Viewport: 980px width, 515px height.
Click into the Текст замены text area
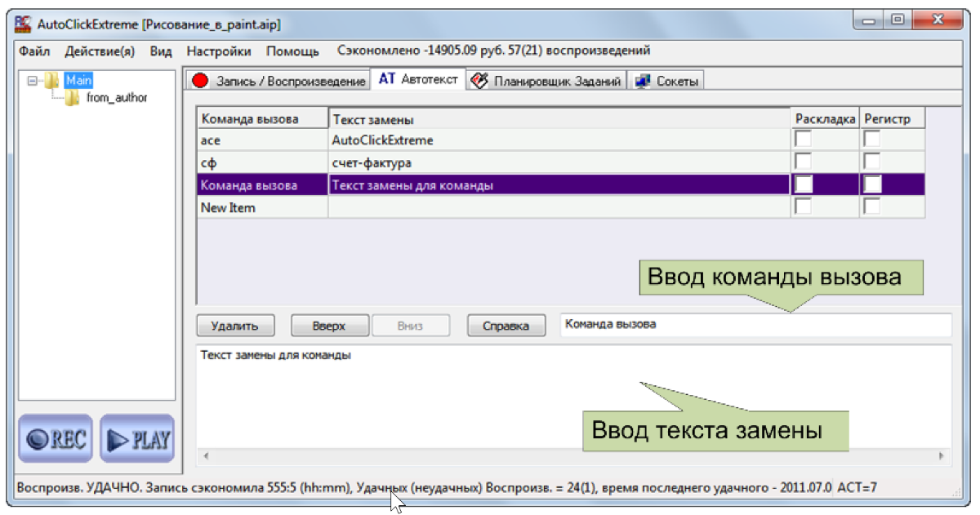coord(574,396)
